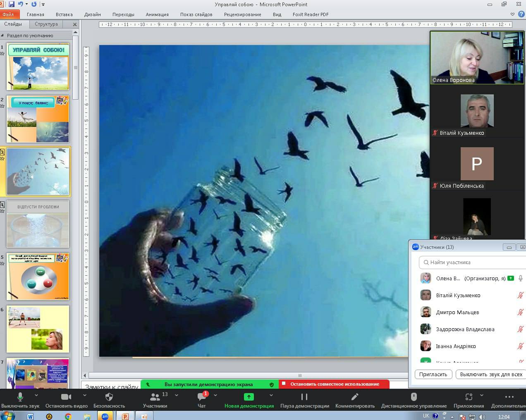Open the Apps icon in Zoom toolbar

coord(469,397)
